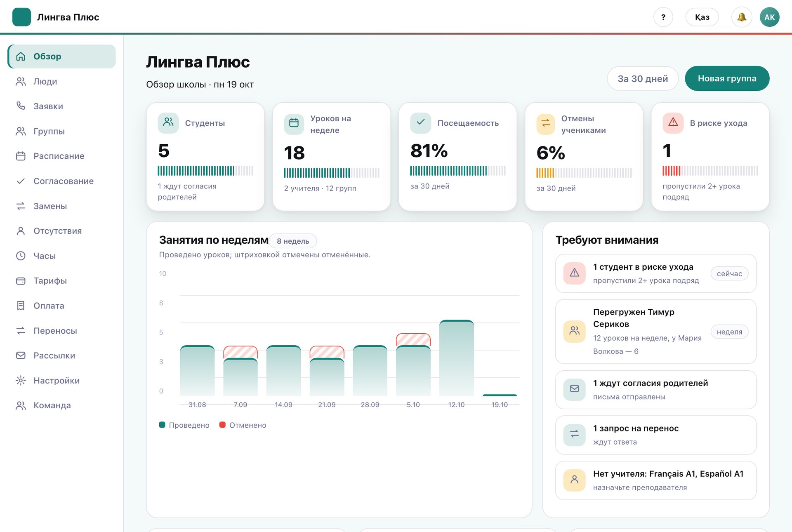
Task: Click the person icon beside Нет учителя alert
Action: point(575,480)
